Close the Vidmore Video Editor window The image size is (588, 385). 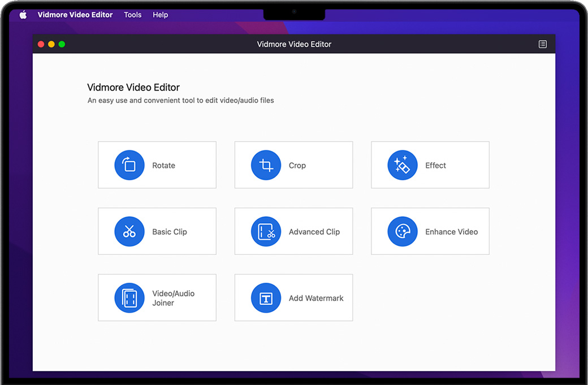coord(41,44)
